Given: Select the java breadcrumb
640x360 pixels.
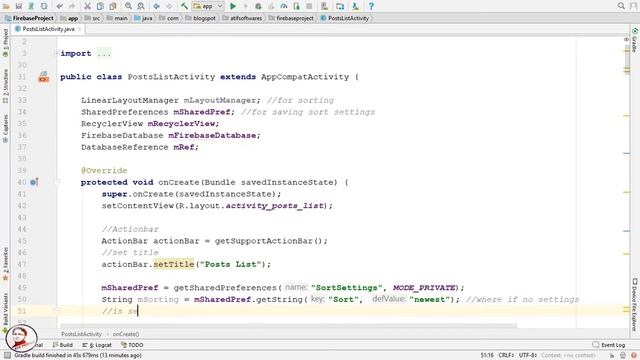Looking at the screenshot, I should pyautogui.click(x=143, y=18).
